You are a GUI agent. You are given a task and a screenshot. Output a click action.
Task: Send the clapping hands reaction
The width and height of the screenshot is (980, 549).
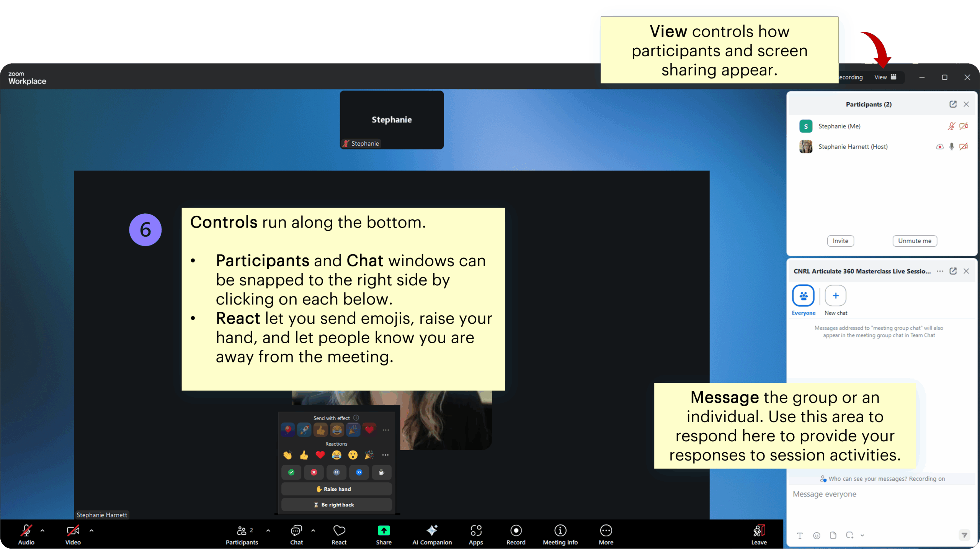(287, 455)
